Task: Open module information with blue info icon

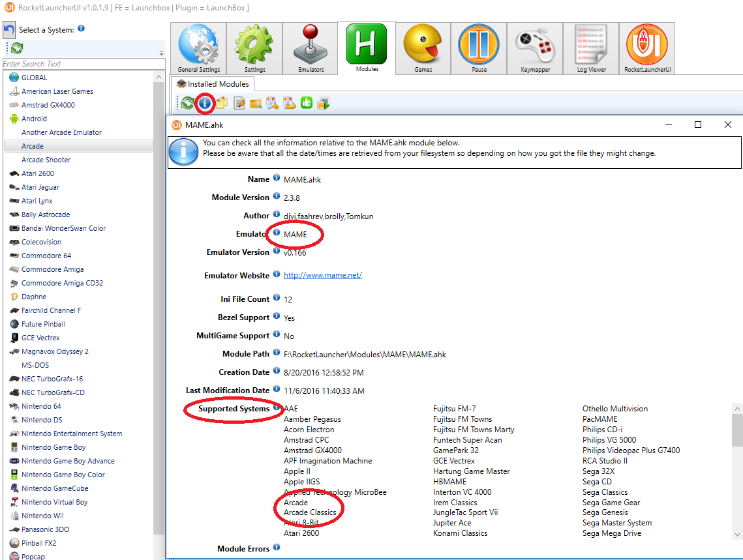Action: [x=205, y=103]
